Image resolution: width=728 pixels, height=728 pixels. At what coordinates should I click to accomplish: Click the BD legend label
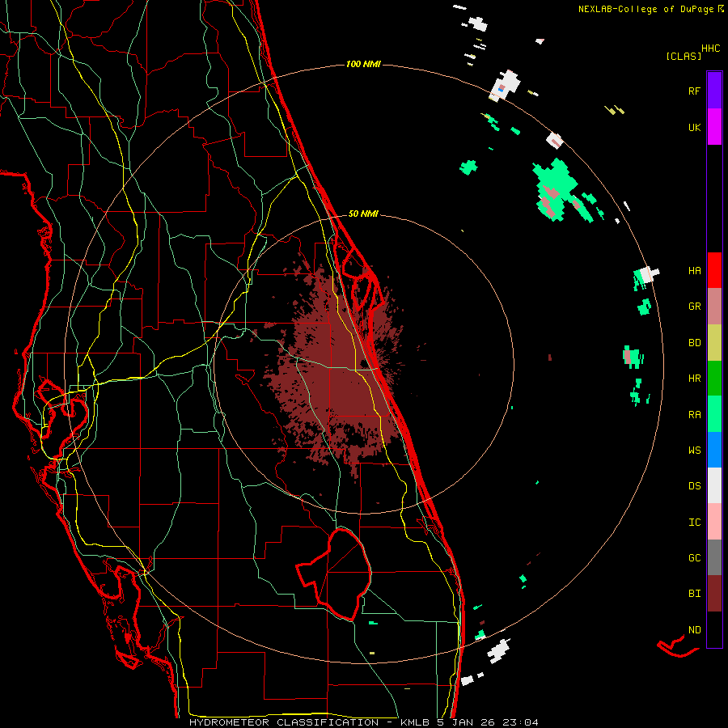[694, 343]
